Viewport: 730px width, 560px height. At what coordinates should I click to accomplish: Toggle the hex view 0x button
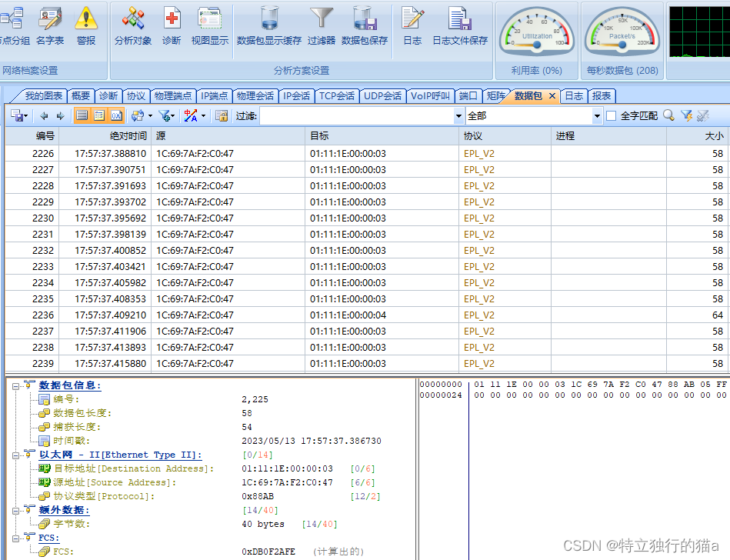(116, 115)
